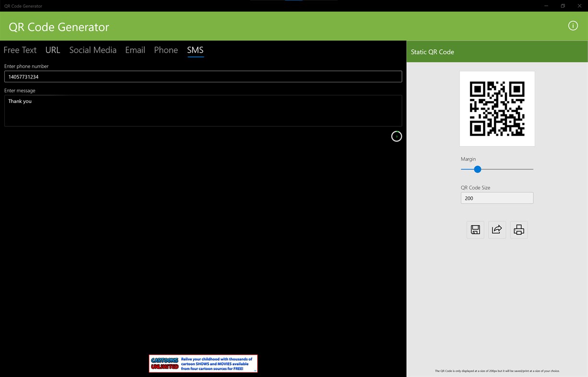Click inside the QR Code Size field
This screenshot has height=377, width=588.
[x=497, y=198]
